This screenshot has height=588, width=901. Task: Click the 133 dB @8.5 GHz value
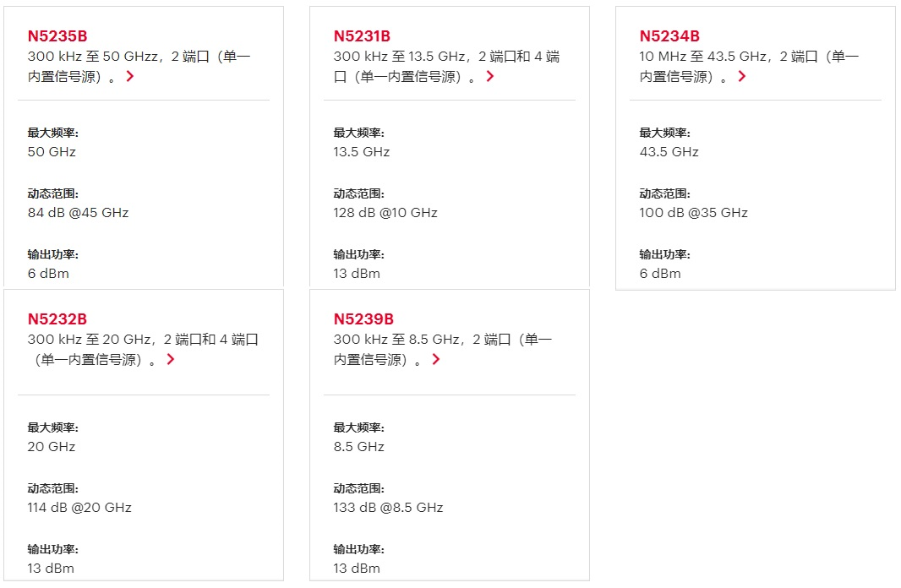pyautogui.click(x=389, y=508)
